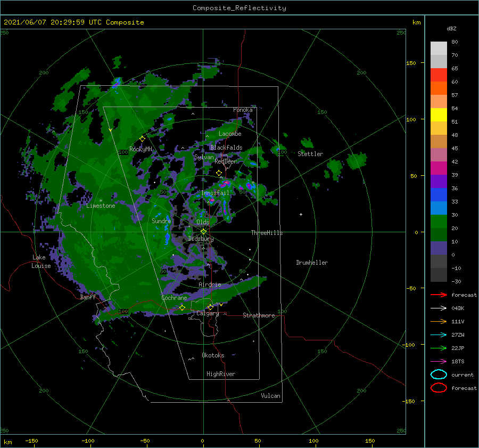This screenshot has width=479, height=448.
Task: Click the green 22JP arrow icon
Action: coord(439,348)
